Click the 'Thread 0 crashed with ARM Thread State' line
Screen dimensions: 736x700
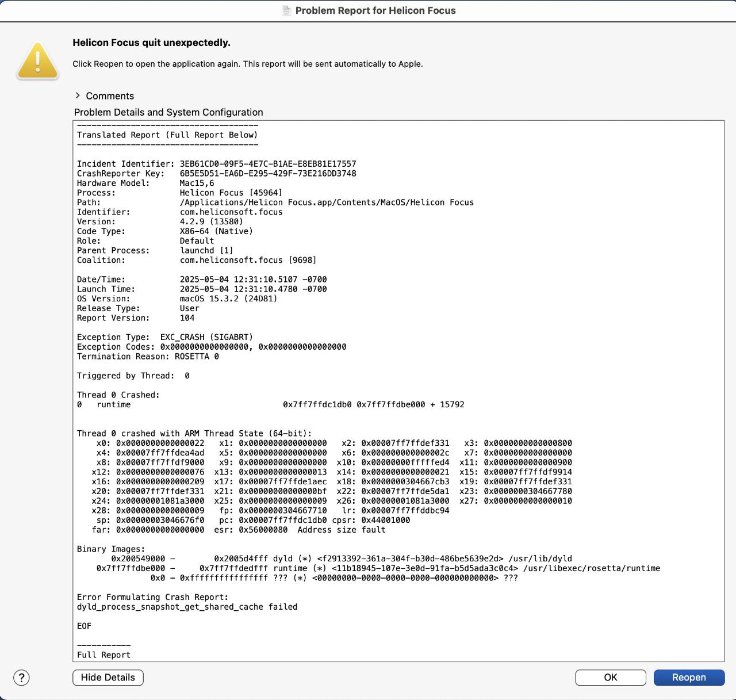[194, 434]
